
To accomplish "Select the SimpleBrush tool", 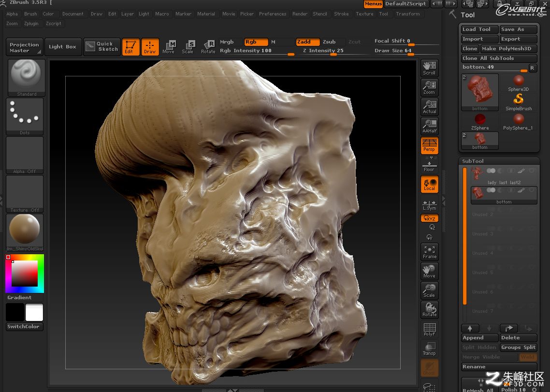I will 518,102.
